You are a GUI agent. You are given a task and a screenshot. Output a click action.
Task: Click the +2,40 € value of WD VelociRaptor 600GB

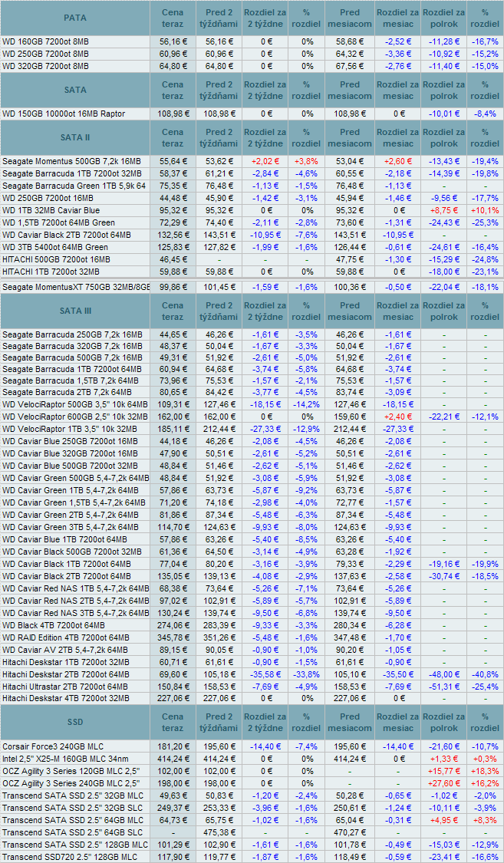398,417
